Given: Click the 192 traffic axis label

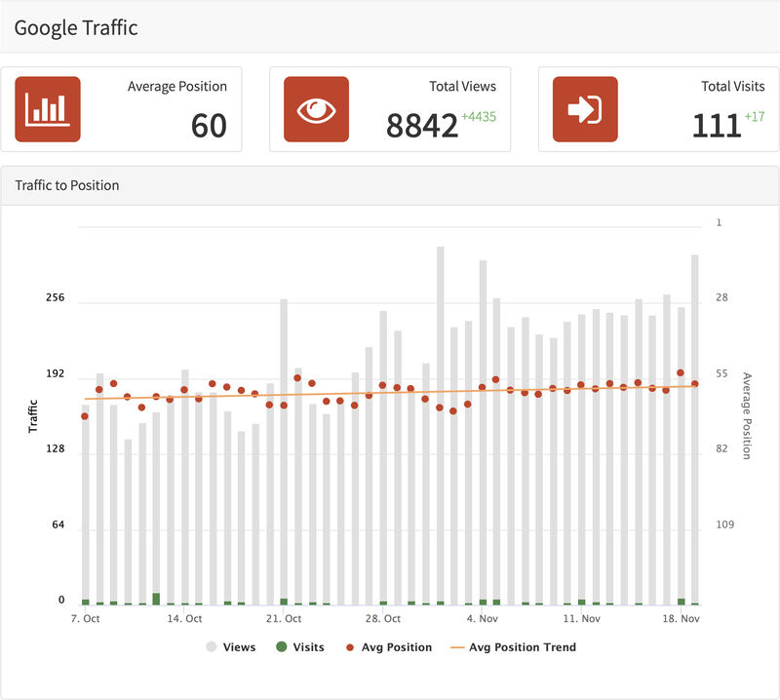Looking at the screenshot, I should 56,373.
